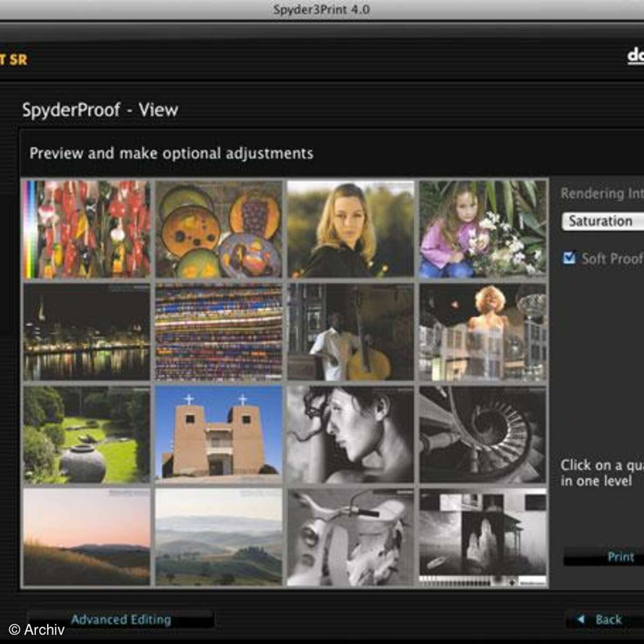644x644 pixels.
Task: Choose the black-and-white woman profile thumbnail
Action: tap(350, 435)
